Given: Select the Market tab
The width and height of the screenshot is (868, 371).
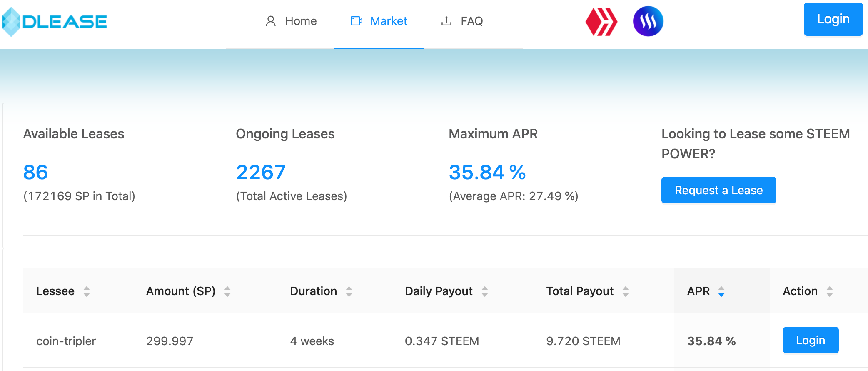Looking at the screenshot, I should [379, 21].
